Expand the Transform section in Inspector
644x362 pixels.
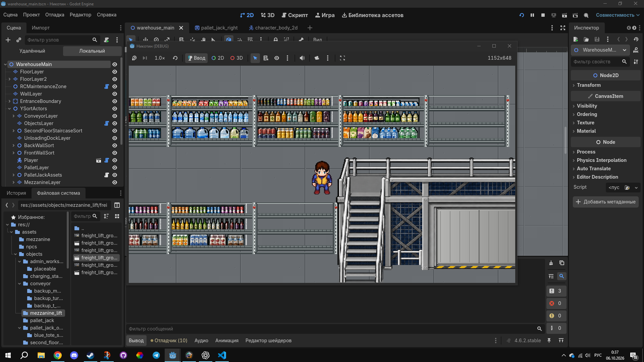pos(589,85)
